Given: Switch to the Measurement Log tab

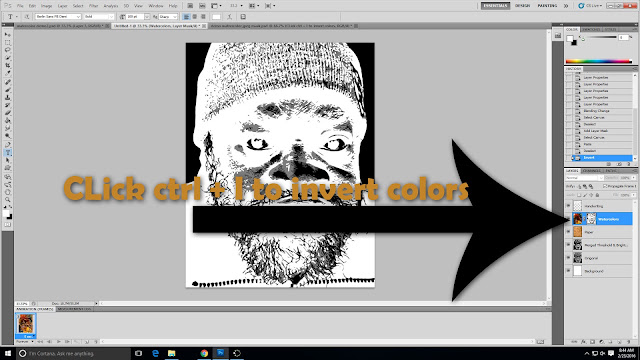Looking at the screenshot, I should [x=75, y=309].
